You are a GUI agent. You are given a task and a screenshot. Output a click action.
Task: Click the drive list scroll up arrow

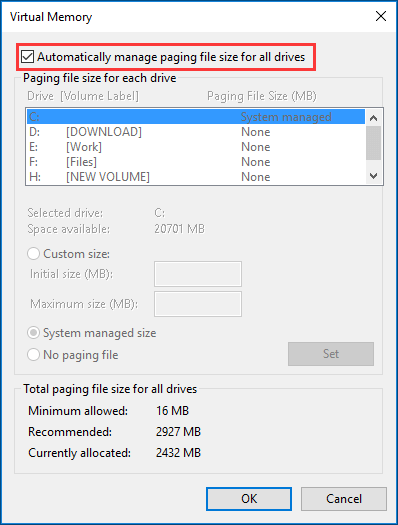pos(374,118)
